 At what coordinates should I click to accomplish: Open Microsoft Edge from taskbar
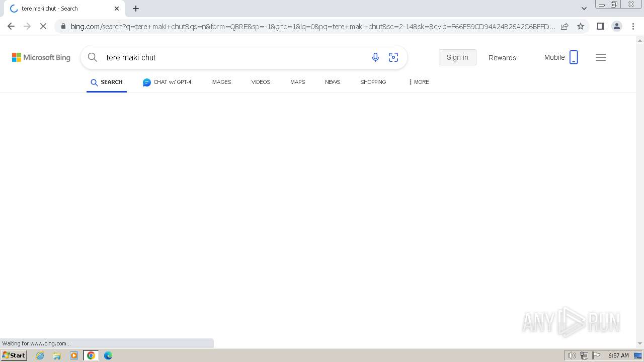click(108, 355)
